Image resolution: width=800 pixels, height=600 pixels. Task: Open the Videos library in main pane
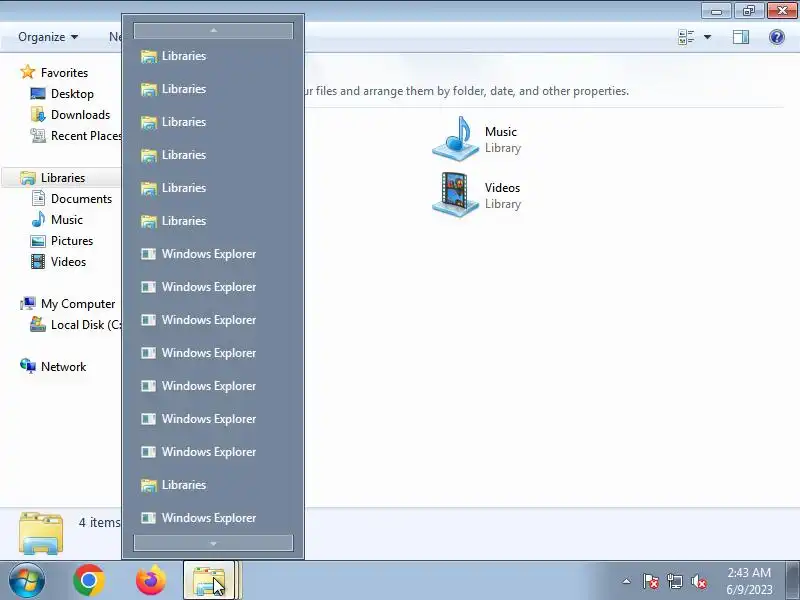click(x=477, y=195)
